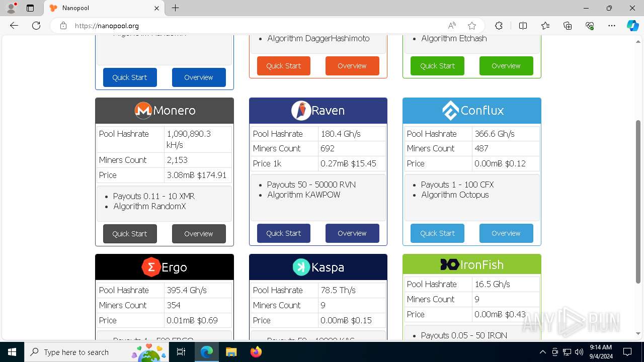644x362 pixels.
Task: Click the orange Quick Start button
Action: pos(284,66)
